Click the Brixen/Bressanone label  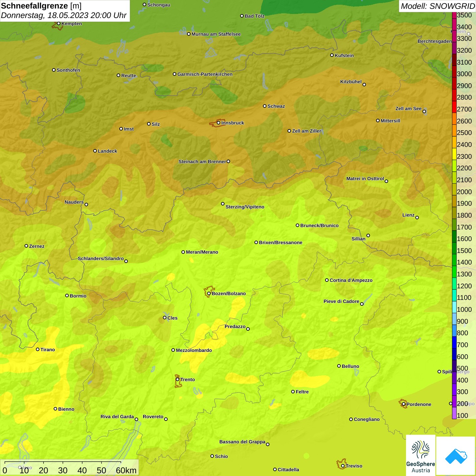280,242
